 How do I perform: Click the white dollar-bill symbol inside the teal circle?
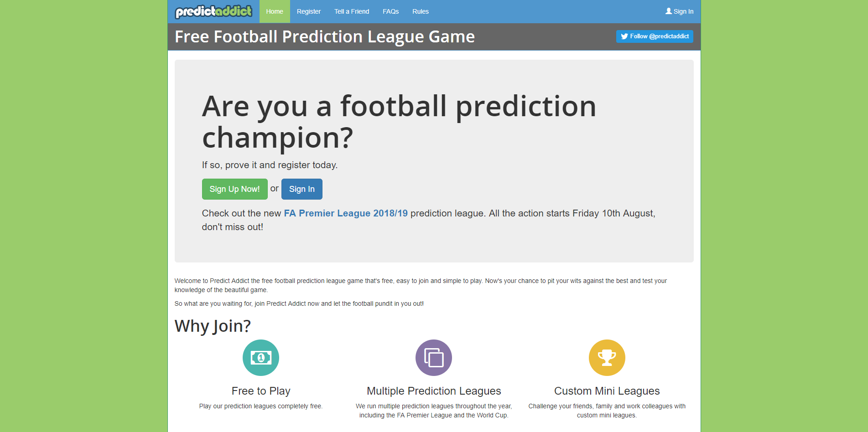pos(260,358)
